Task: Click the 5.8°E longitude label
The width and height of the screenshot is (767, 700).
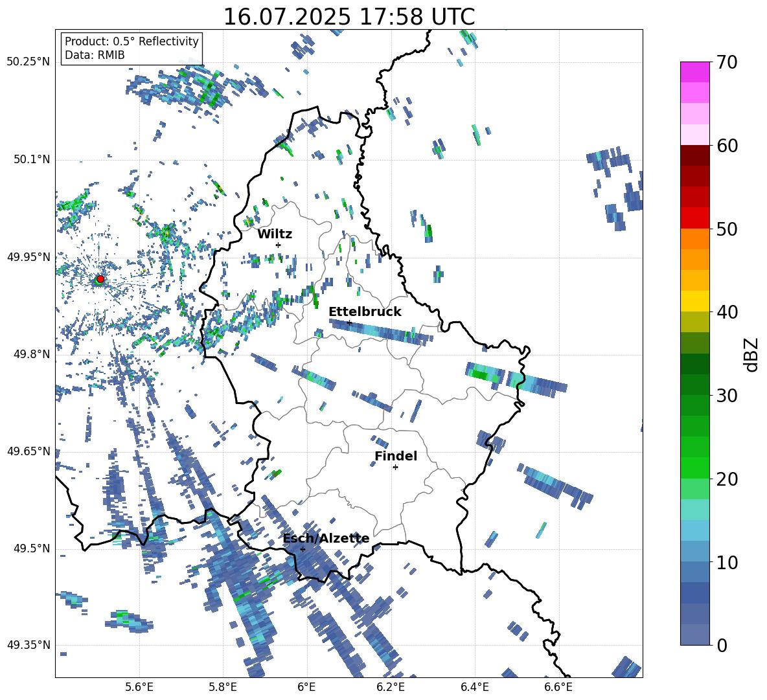Action: pos(223,687)
